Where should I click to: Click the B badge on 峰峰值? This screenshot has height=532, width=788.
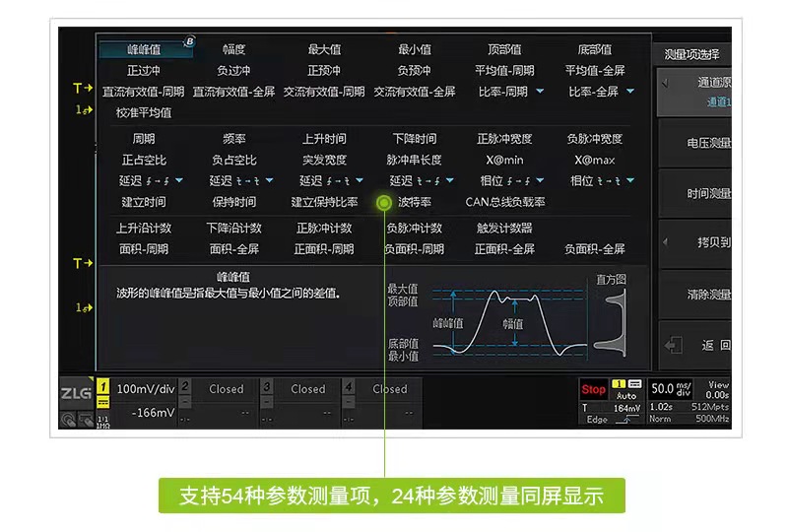(x=189, y=41)
